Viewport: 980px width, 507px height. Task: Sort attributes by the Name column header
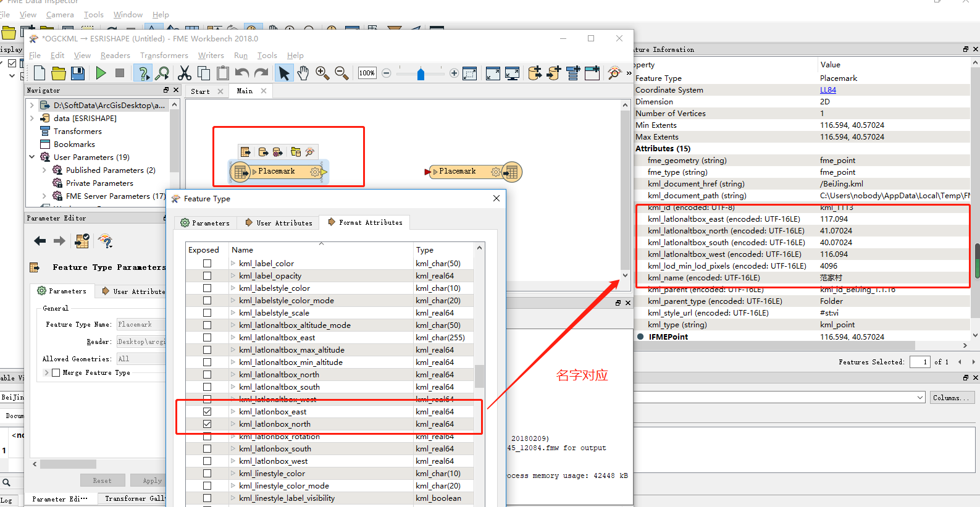click(322, 249)
